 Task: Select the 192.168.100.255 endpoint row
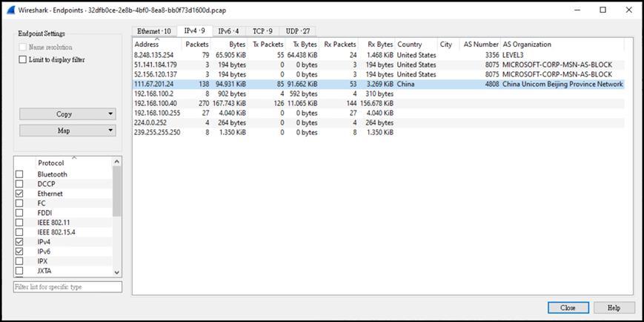click(x=378, y=113)
